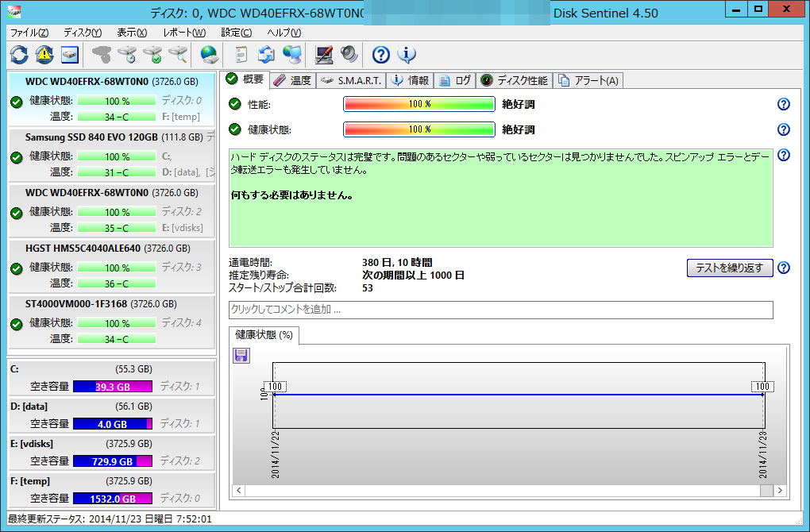Click the gray silhouette icon beside the disk panel icon
The width and height of the screenshot is (810, 532).
(102, 54)
